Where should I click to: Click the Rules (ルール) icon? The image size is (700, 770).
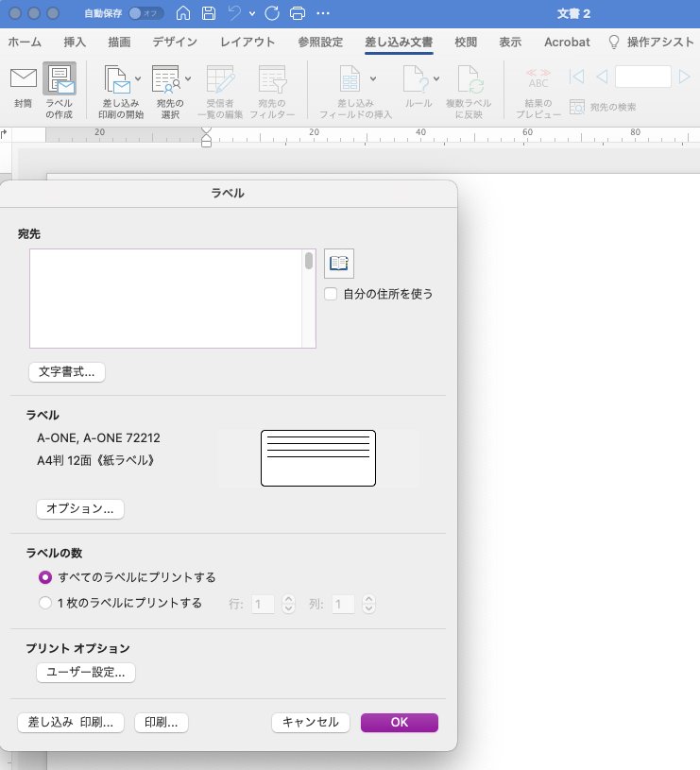(x=416, y=79)
